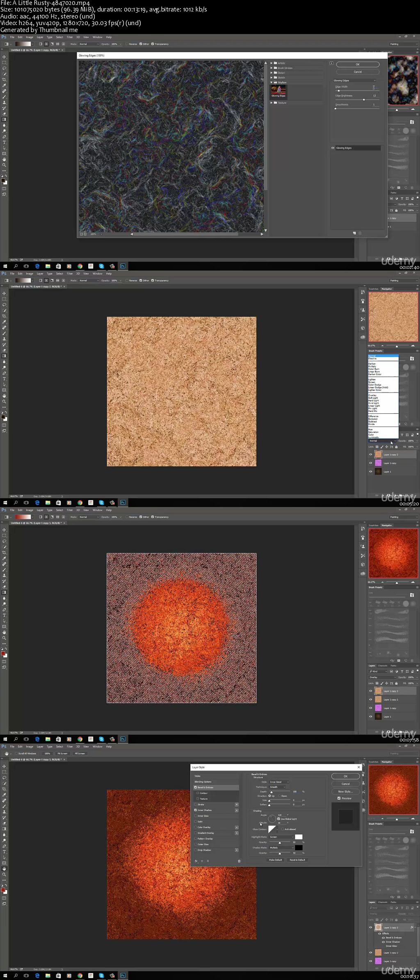Choose Overlay in the blend mode list
420x980 pixels.
click(x=372, y=395)
